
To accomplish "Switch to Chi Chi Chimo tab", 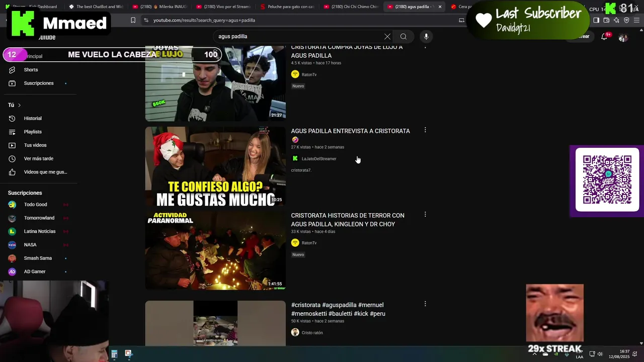I will (x=351, y=7).
